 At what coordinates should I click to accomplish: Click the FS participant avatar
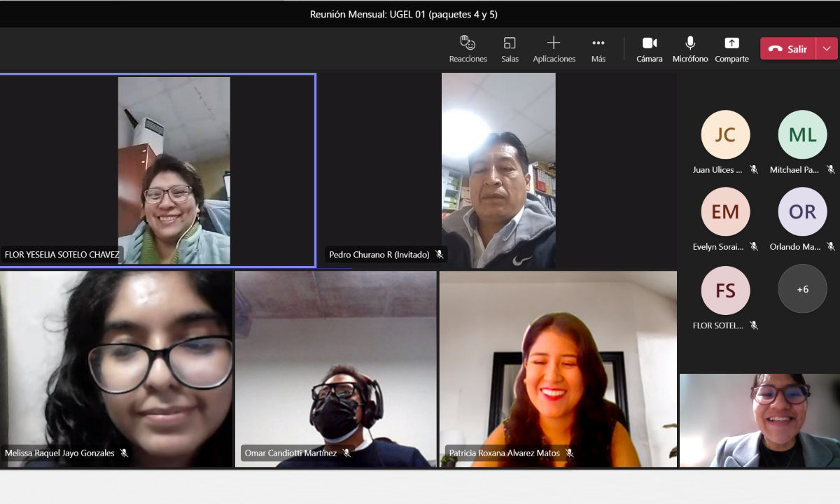click(x=725, y=290)
